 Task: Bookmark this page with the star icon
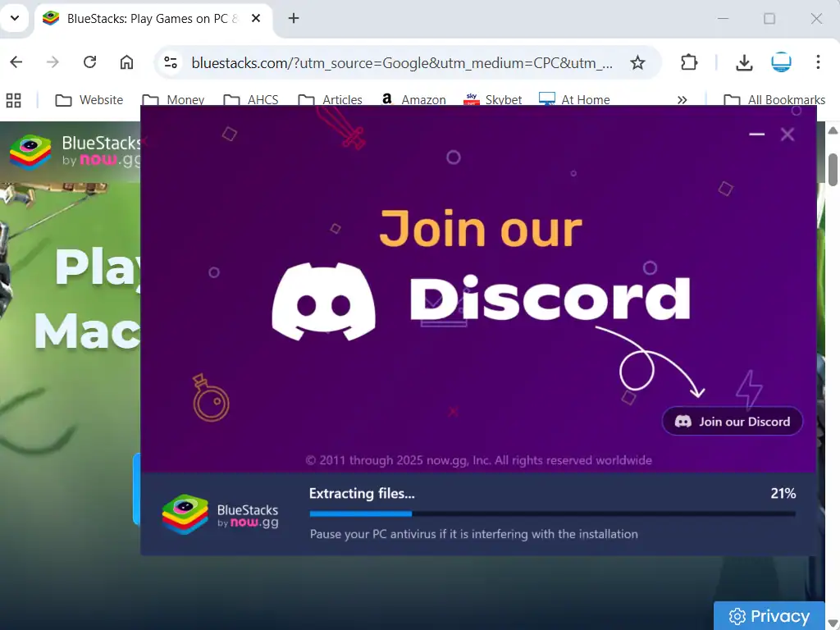tap(637, 62)
